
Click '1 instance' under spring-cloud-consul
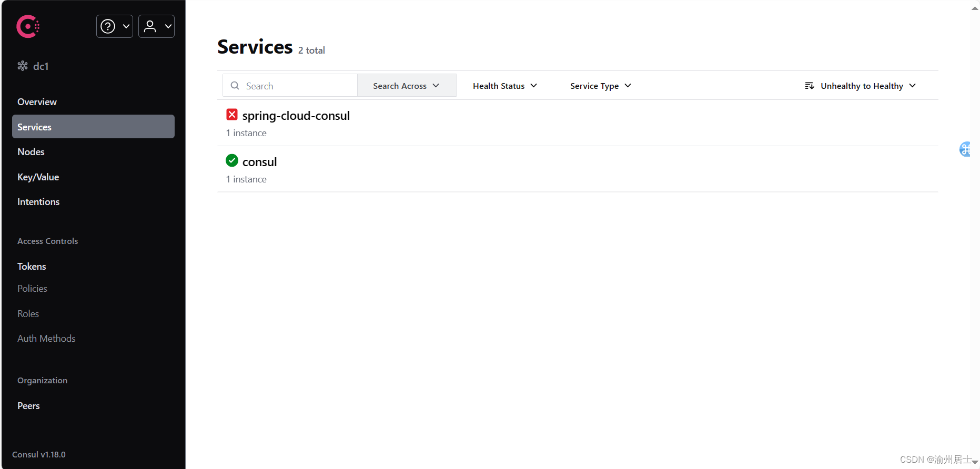tap(246, 133)
